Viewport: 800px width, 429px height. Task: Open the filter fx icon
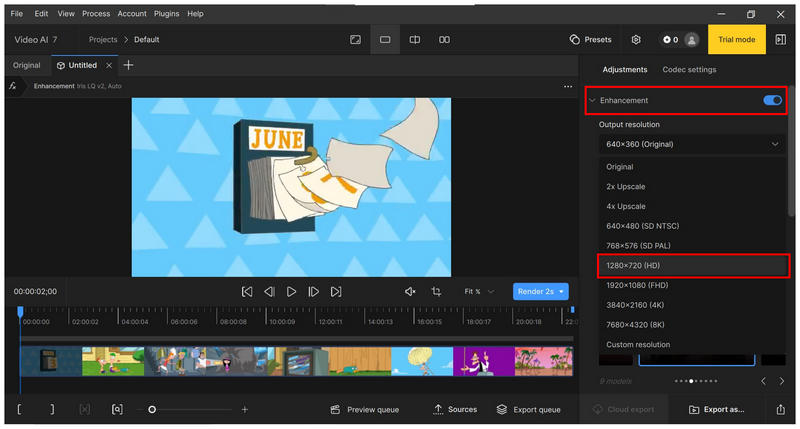click(13, 86)
